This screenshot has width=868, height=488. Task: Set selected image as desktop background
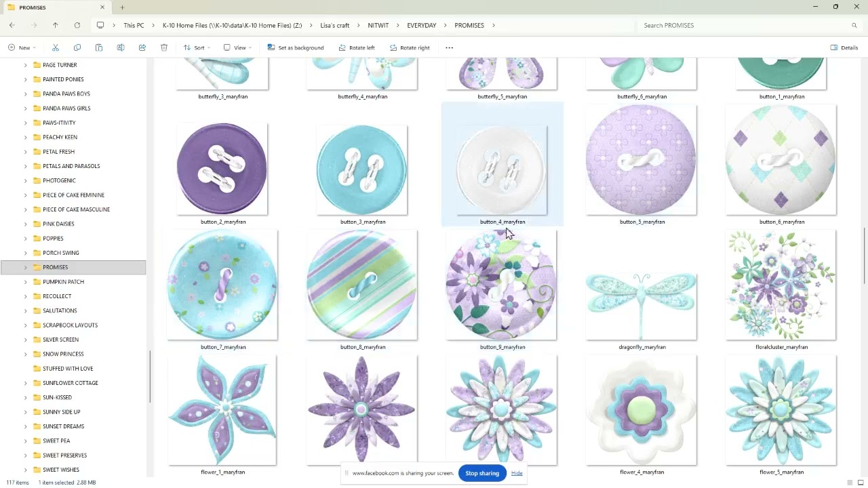295,47
